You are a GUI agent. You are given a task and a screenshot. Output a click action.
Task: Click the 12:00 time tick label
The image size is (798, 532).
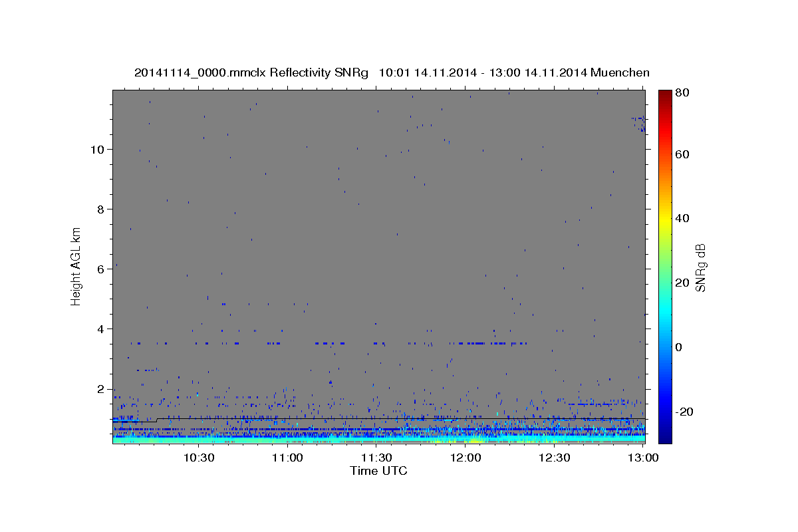[465, 458]
